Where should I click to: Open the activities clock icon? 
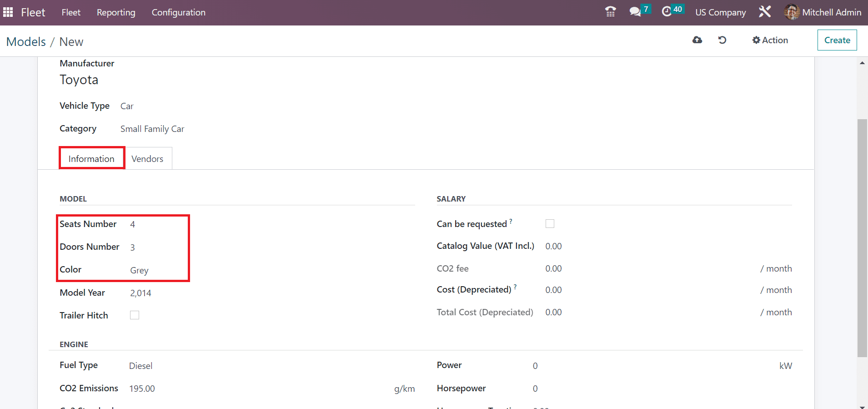(667, 12)
